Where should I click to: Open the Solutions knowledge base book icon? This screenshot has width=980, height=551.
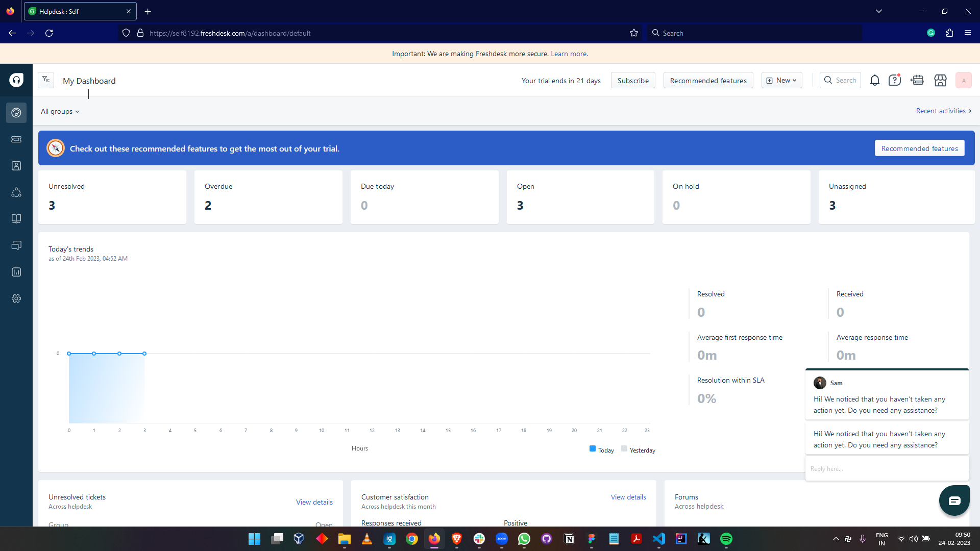click(x=16, y=219)
